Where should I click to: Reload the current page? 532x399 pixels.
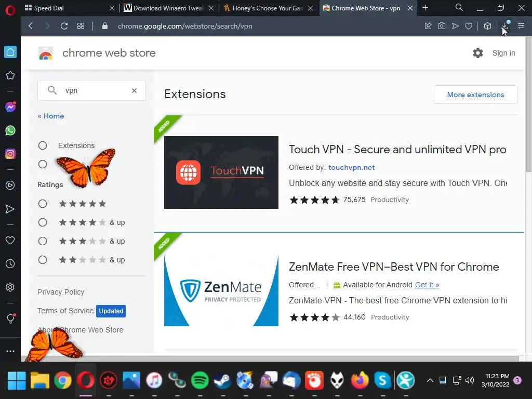pos(64,26)
